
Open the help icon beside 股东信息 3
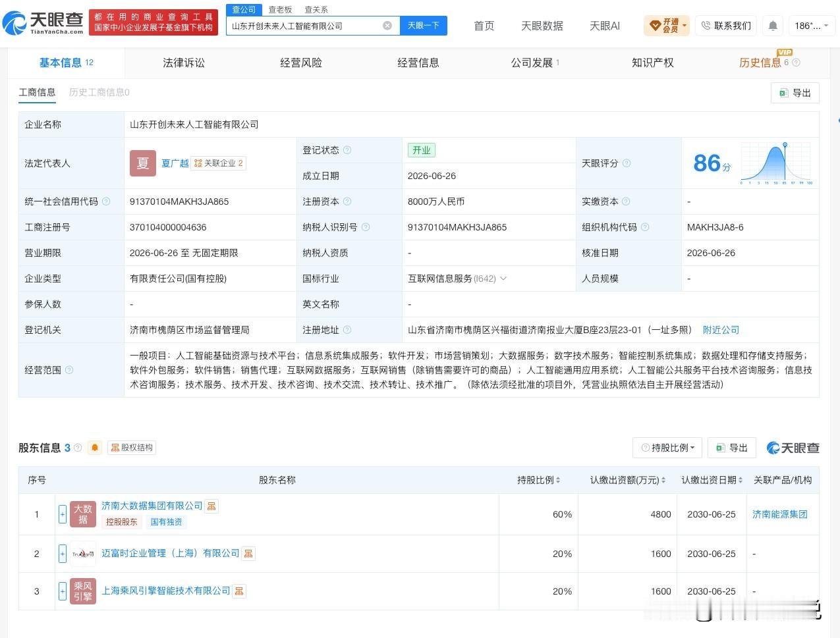pyautogui.click(x=78, y=448)
